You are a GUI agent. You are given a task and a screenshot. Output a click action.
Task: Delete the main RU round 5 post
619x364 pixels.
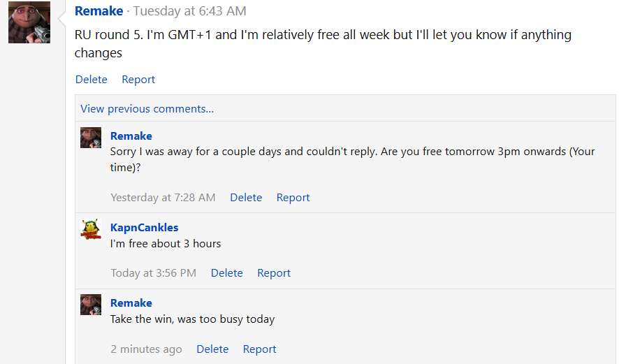pos(92,80)
